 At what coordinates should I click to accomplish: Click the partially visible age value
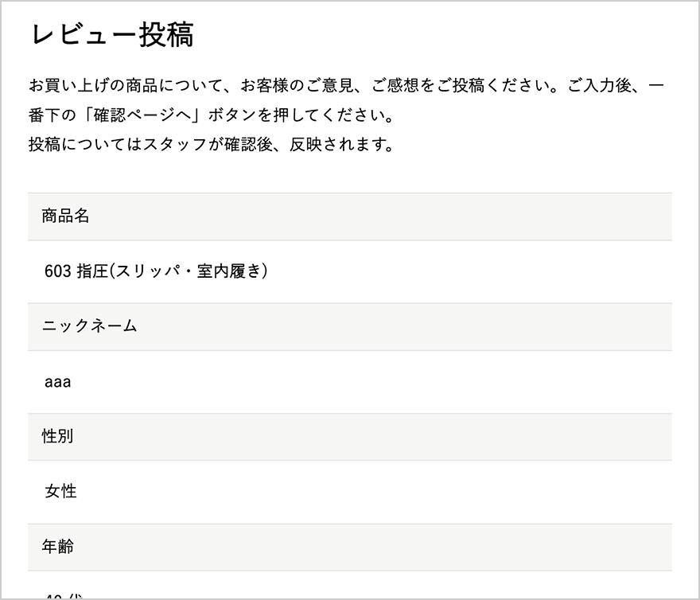pyautogui.click(x=64, y=596)
